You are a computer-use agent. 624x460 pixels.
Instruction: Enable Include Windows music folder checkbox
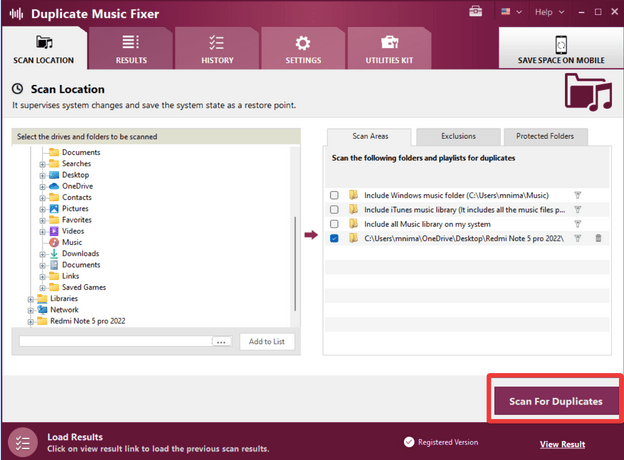tap(334, 195)
